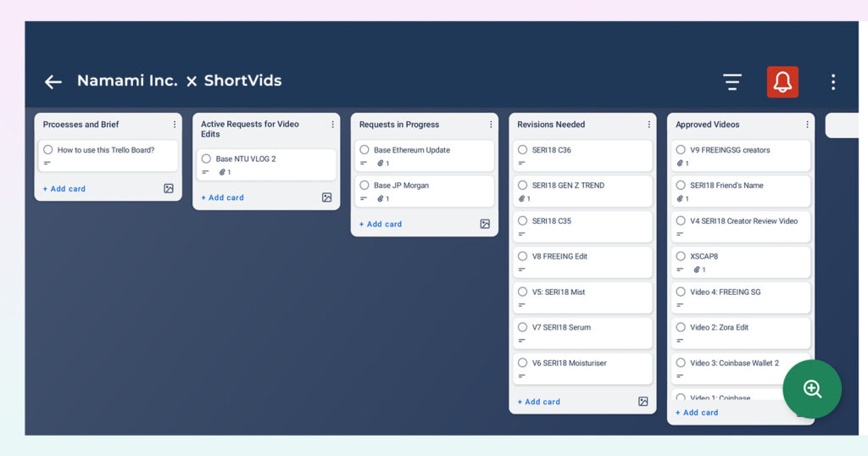Open Approved Videos list three-dot menu

(x=807, y=125)
